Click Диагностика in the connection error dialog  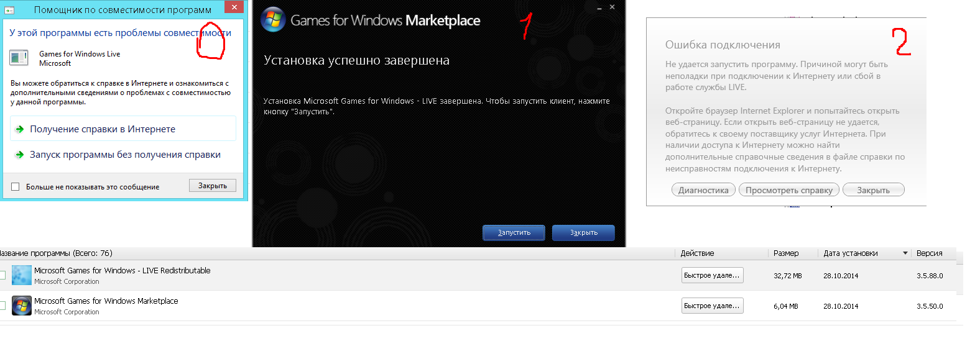pos(703,190)
